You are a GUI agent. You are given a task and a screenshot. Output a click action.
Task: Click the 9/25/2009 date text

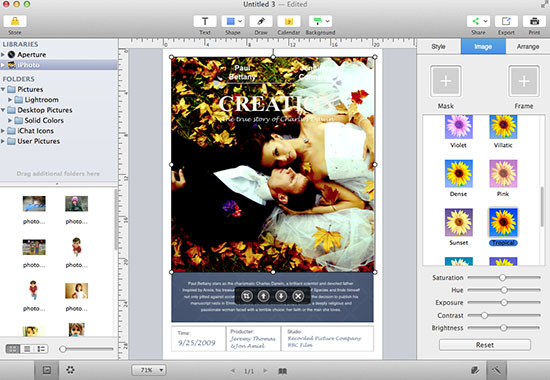point(196,343)
